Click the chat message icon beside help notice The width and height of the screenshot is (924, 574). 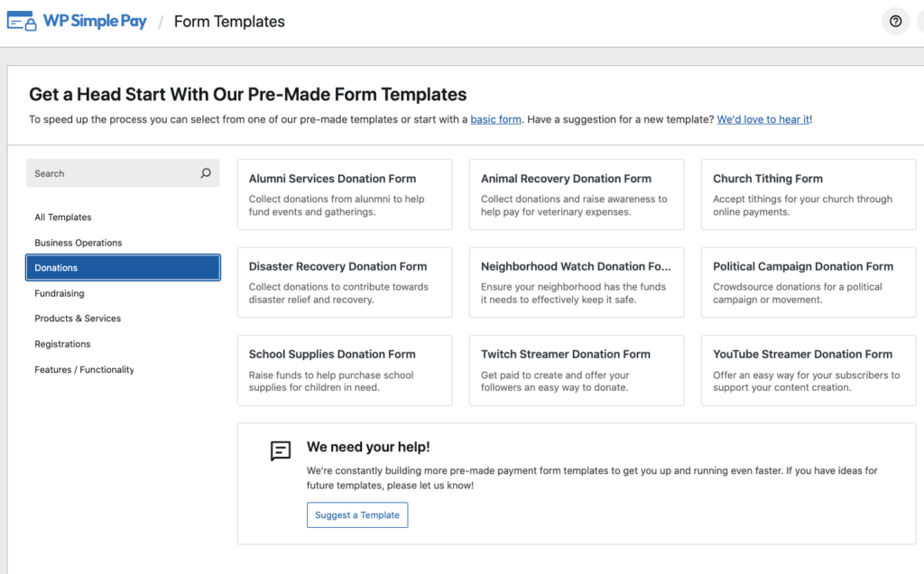tap(281, 451)
